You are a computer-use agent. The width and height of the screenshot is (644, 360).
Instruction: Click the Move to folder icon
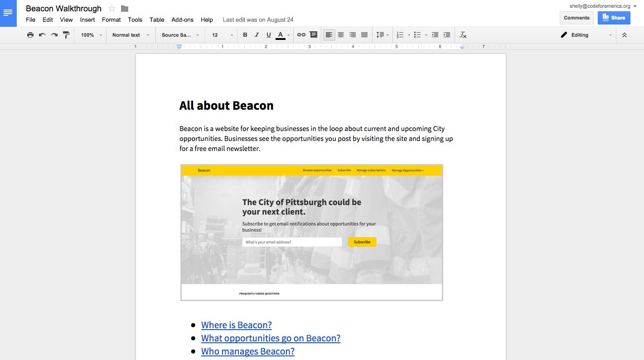[x=125, y=9]
